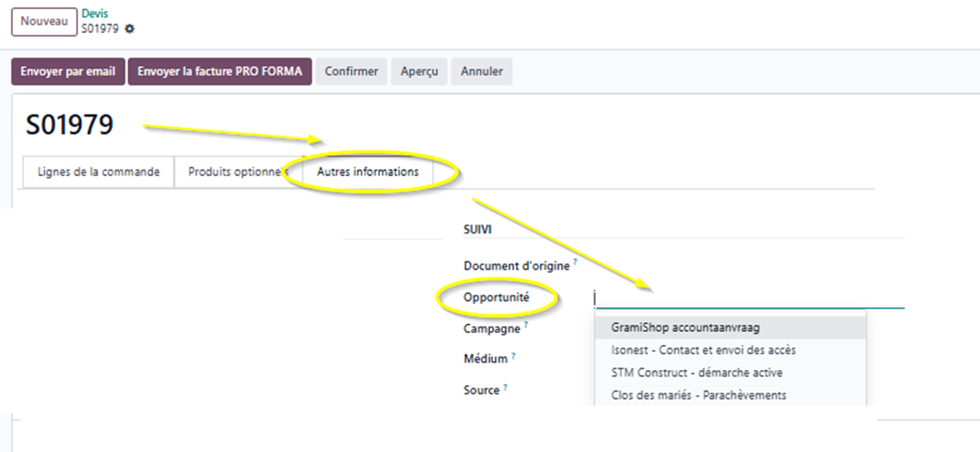Click the help icon next to Source
This screenshot has width=980, height=452.
click(x=506, y=386)
